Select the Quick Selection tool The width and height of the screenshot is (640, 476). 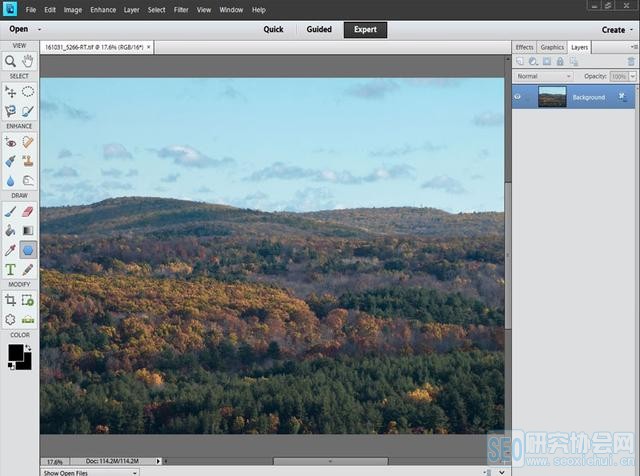tap(28, 111)
